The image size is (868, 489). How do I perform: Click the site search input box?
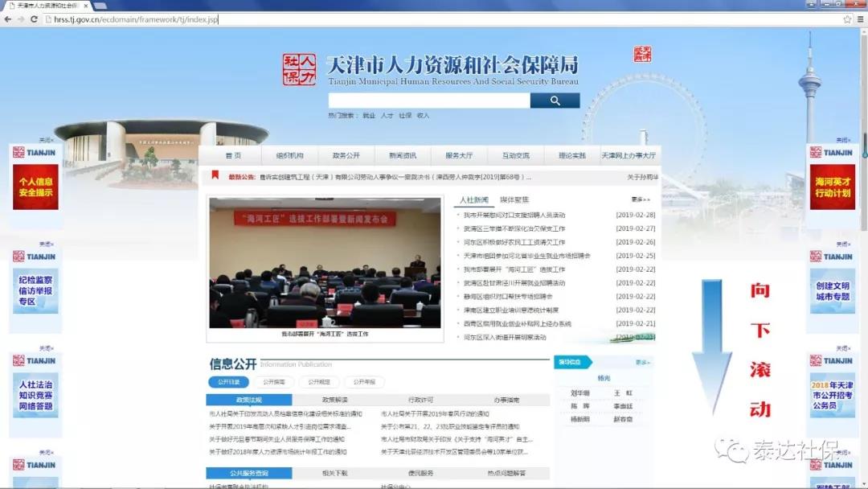point(429,101)
